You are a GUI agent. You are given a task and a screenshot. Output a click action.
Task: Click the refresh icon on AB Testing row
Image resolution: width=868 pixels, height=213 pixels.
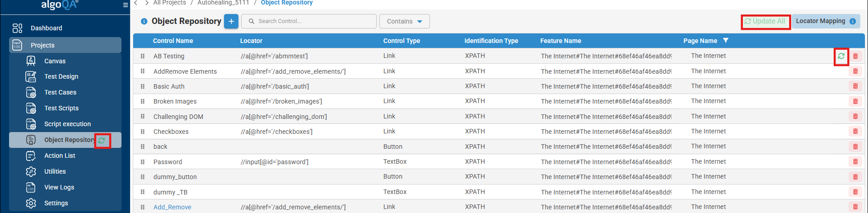point(841,57)
